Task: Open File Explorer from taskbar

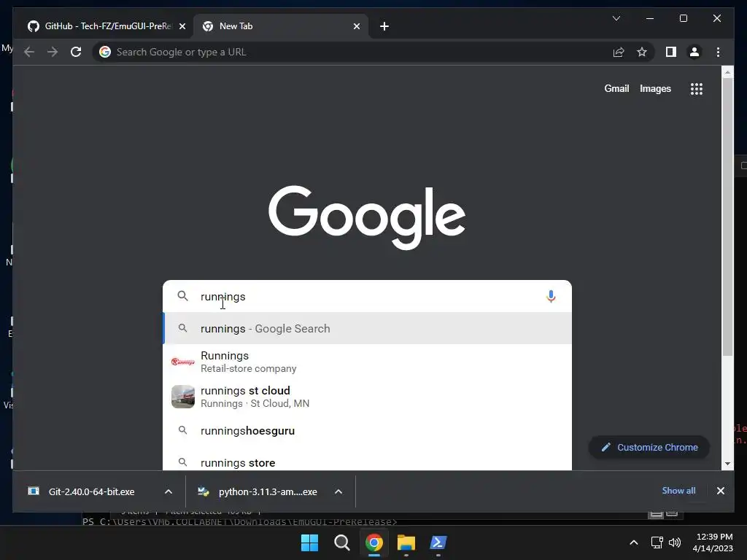Action: 406,542
